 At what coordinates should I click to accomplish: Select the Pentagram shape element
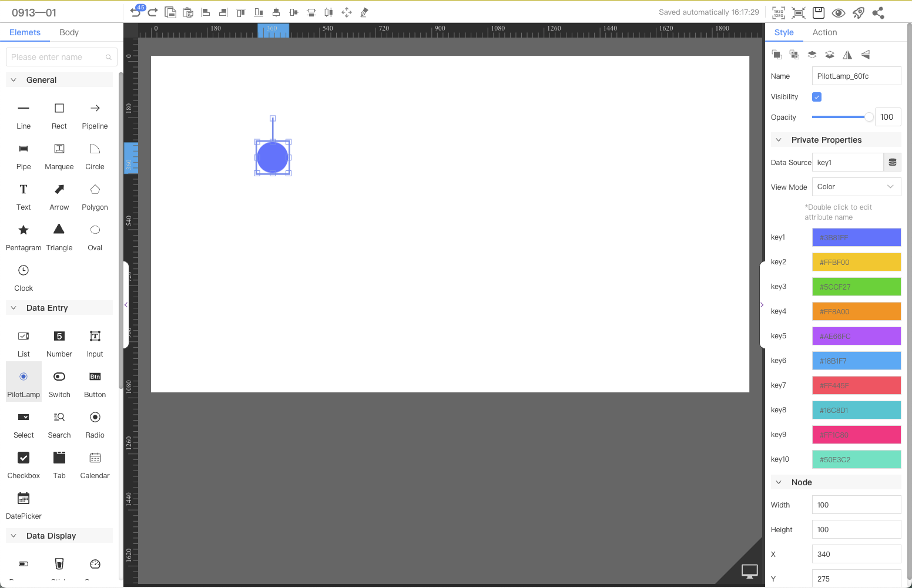pyautogui.click(x=24, y=236)
